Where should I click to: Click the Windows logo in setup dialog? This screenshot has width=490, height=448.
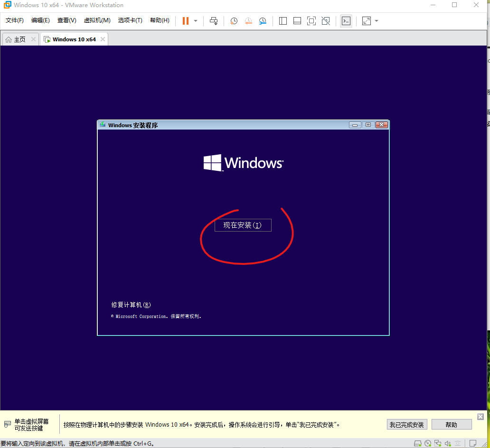click(x=244, y=163)
